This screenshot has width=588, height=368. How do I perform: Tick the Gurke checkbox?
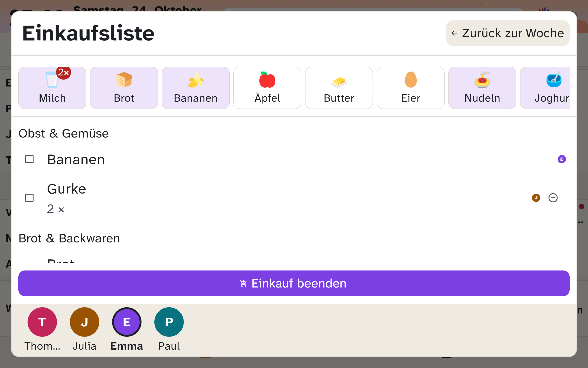click(x=29, y=198)
